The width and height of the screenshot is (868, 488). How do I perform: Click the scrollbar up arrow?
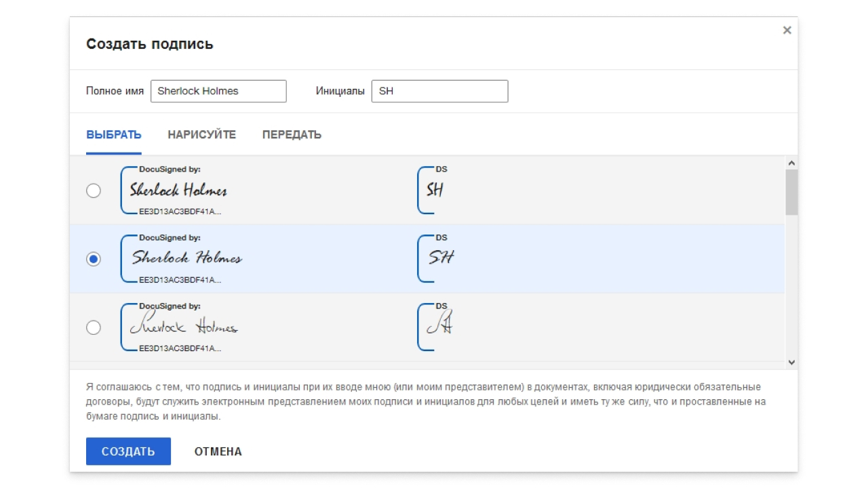coord(791,163)
